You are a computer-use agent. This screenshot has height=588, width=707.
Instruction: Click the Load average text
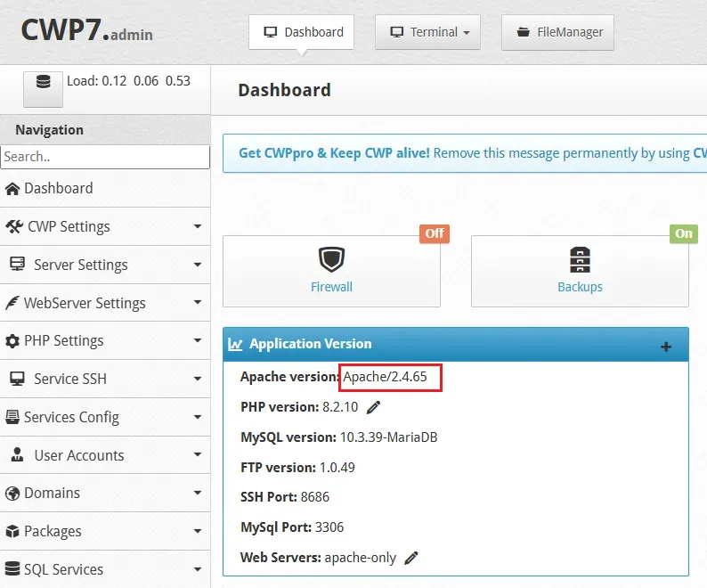(x=128, y=81)
